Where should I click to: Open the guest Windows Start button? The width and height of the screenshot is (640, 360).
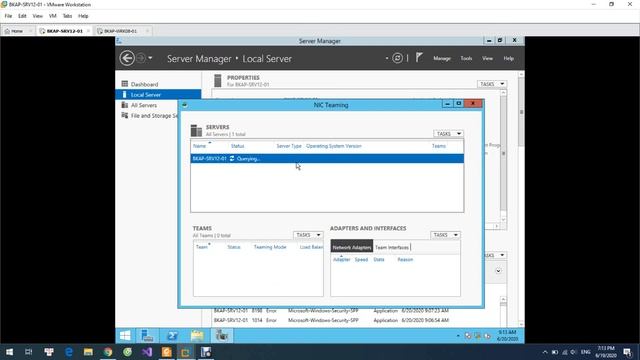coord(125,336)
